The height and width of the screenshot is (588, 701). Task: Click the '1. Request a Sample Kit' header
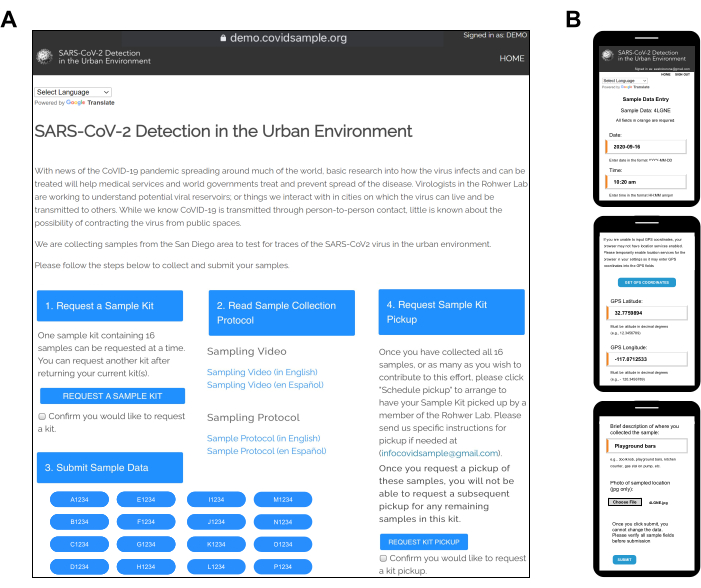point(110,306)
